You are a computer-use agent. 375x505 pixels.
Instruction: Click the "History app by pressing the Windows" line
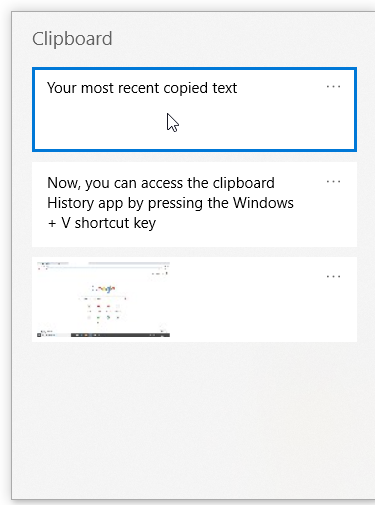click(170, 203)
